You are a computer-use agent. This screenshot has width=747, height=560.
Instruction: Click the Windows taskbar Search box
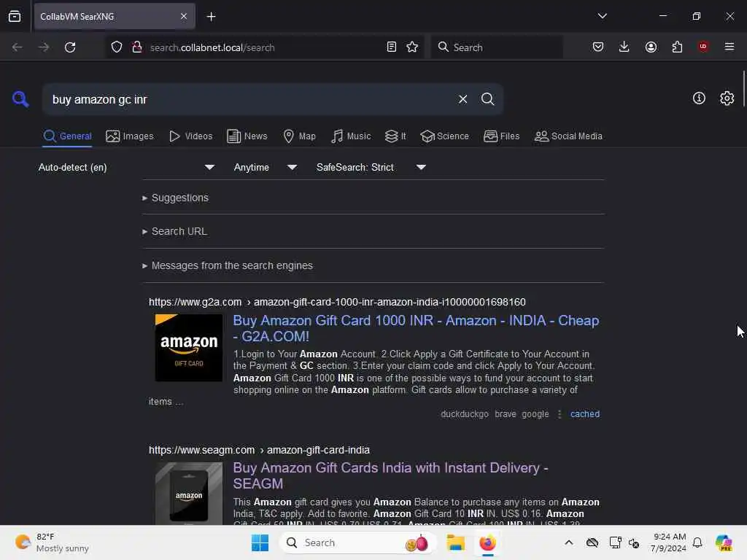(357, 542)
